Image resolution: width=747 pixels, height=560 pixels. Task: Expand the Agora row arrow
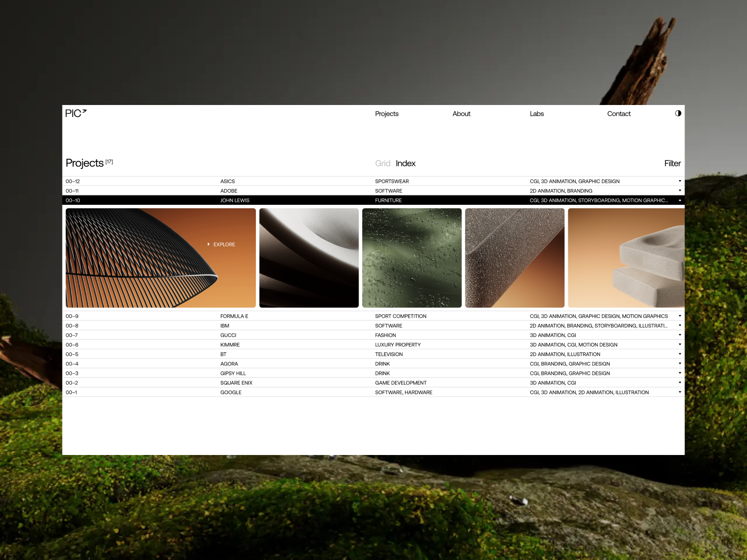coord(680,364)
